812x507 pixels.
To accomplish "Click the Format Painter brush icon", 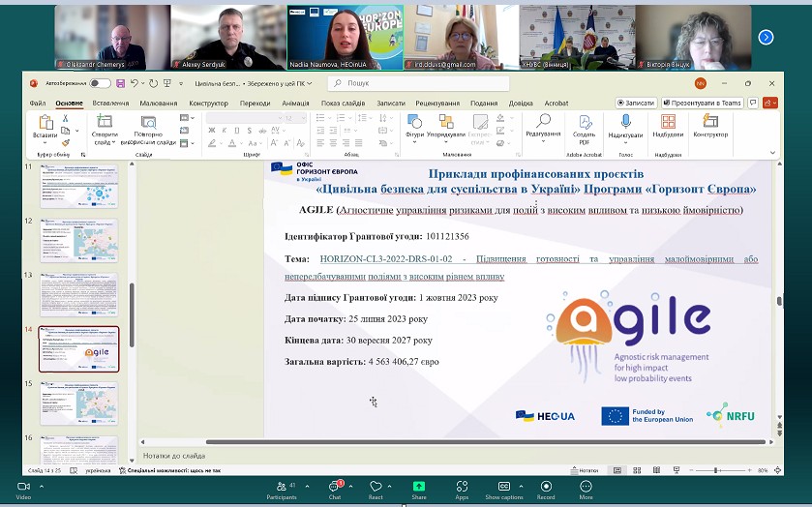I will (x=66, y=143).
